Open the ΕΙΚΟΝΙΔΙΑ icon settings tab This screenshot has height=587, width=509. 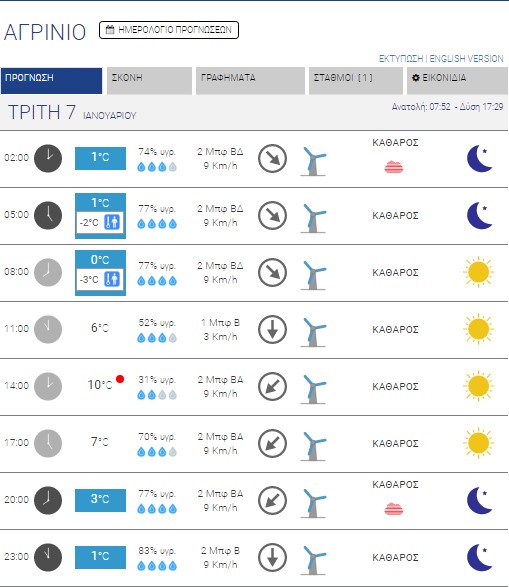pyautogui.click(x=457, y=80)
